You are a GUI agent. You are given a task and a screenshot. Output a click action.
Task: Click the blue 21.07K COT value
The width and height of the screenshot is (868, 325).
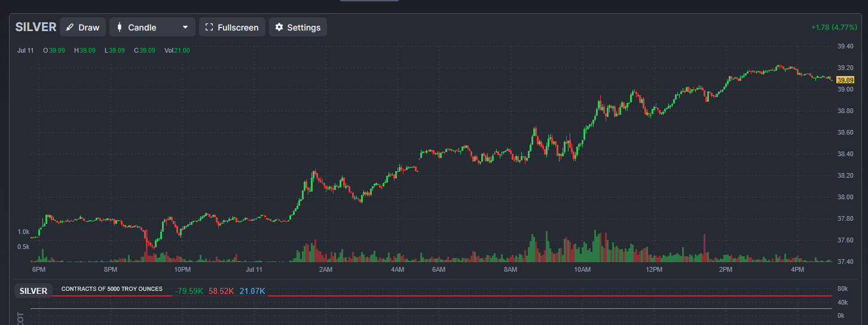(x=252, y=291)
